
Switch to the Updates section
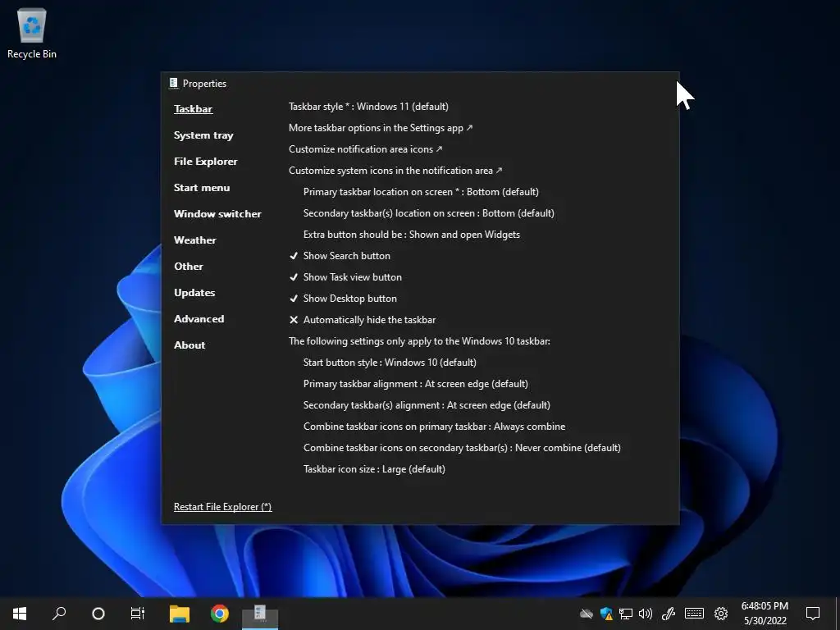[194, 293]
